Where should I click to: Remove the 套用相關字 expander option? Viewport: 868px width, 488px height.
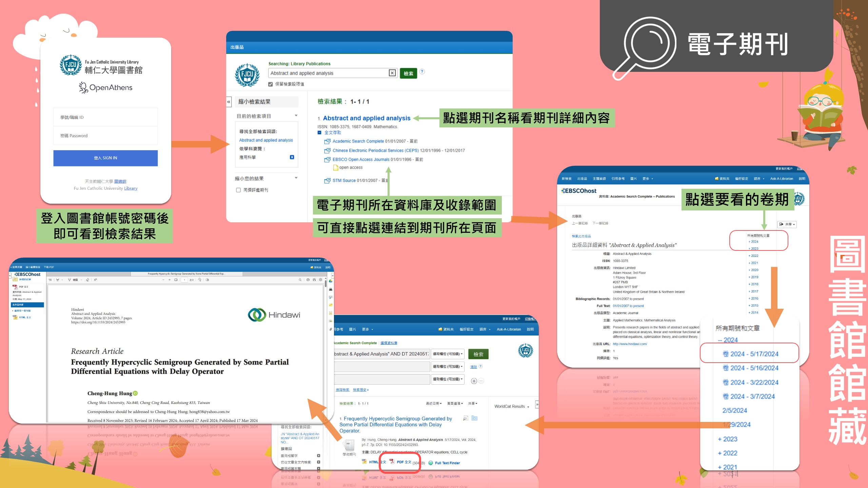click(318, 456)
